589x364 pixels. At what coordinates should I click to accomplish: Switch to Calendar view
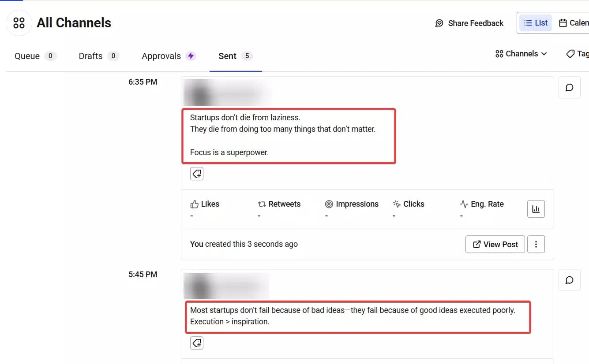coord(574,23)
